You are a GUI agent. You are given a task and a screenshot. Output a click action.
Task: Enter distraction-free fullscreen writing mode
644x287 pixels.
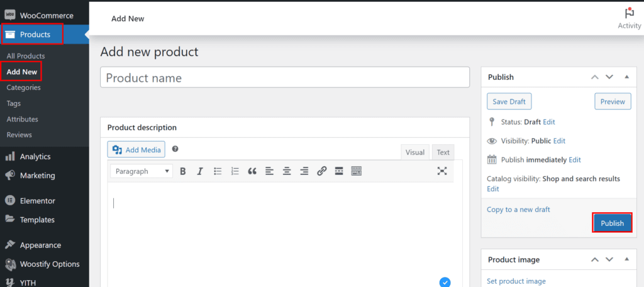(442, 171)
